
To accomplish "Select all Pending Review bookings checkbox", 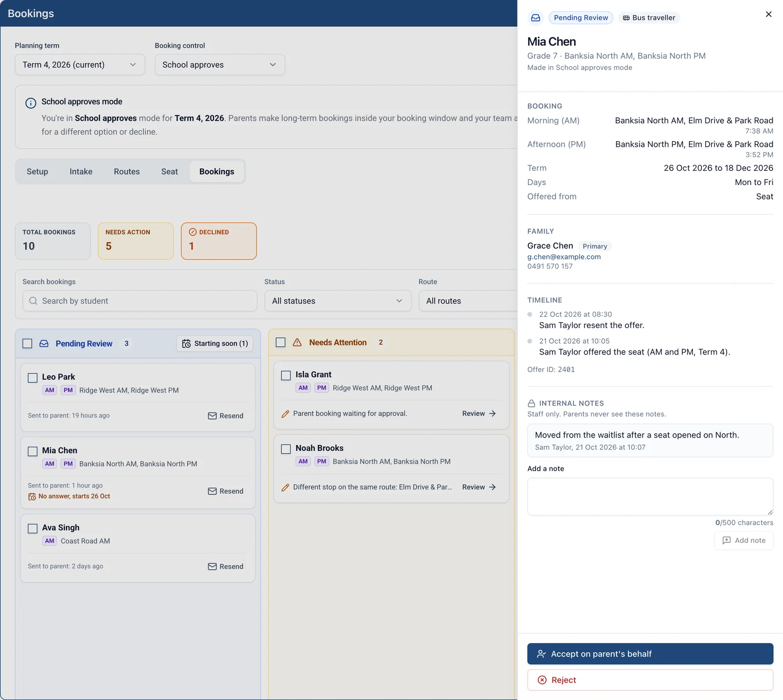I will tap(27, 344).
